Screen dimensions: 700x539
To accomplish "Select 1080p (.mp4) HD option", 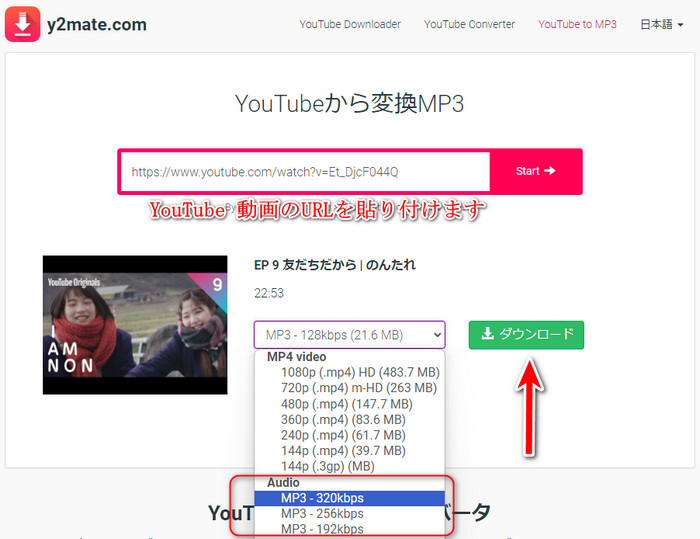I will (x=350, y=372).
